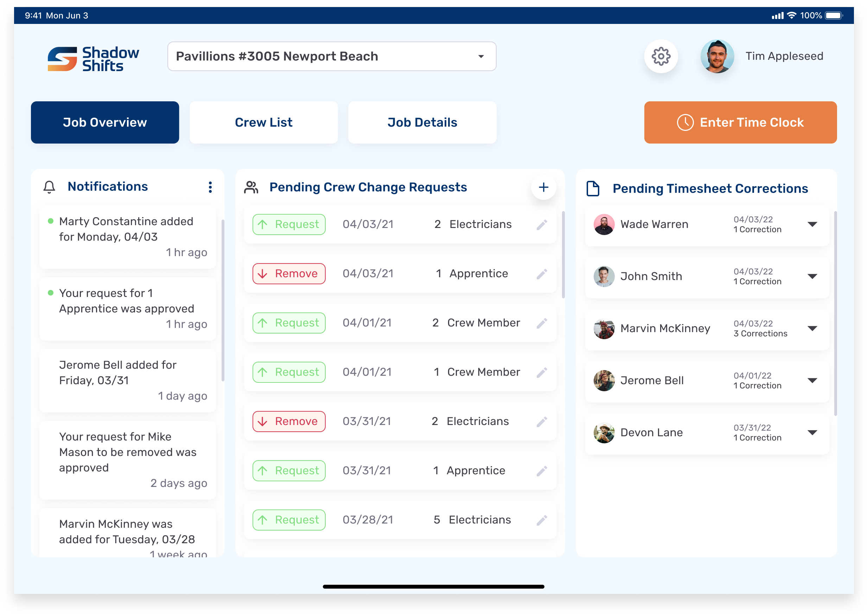Expand Wade Warren's timesheet correction
The height and width of the screenshot is (615, 868).
[x=812, y=224]
